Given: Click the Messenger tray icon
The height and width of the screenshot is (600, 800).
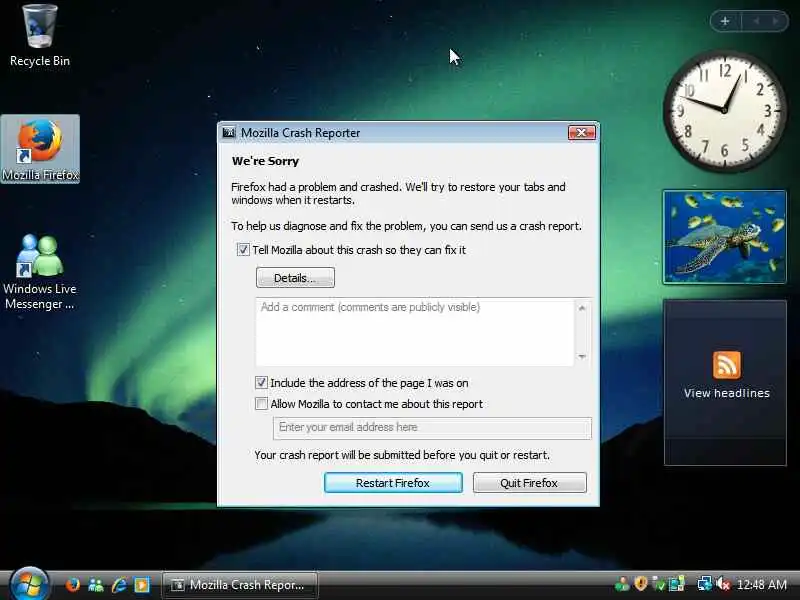Looking at the screenshot, I should [622, 584].
